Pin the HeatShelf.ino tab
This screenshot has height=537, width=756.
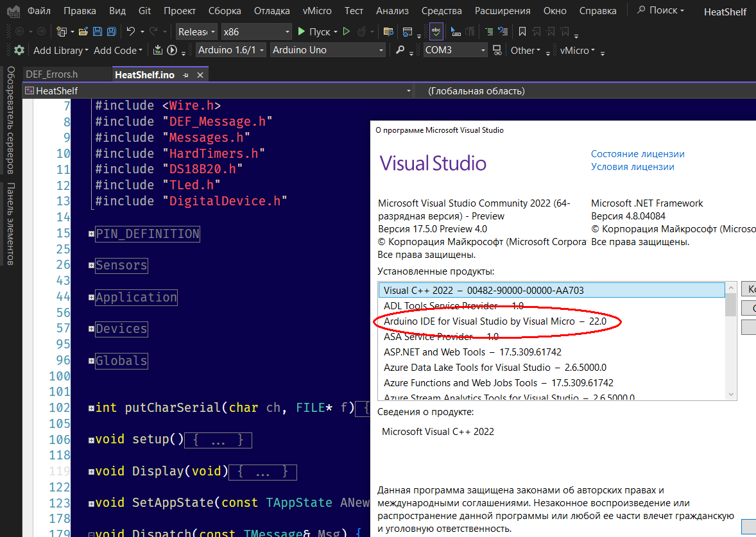coord(185,75)
